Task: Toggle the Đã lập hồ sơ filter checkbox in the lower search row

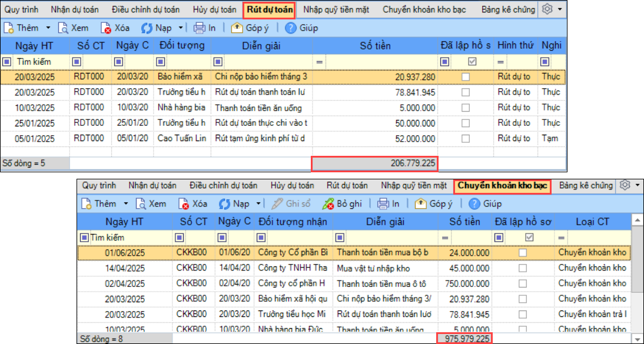Action: (530, 237)
